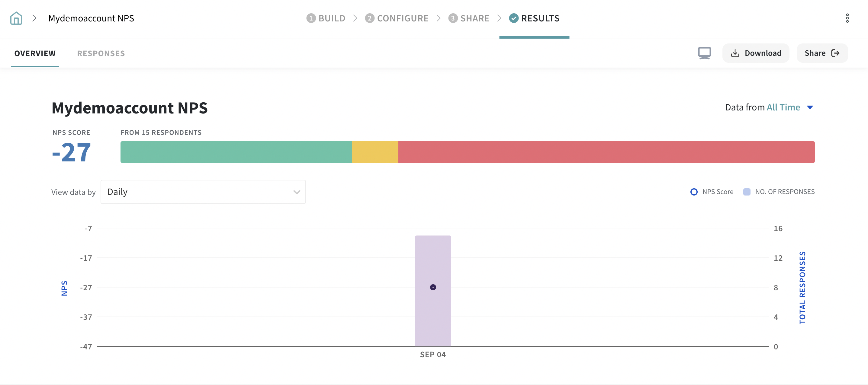Expand the All Time date range arrow
The width and height of the screenshot is (868, 385).
click(810, 107)
